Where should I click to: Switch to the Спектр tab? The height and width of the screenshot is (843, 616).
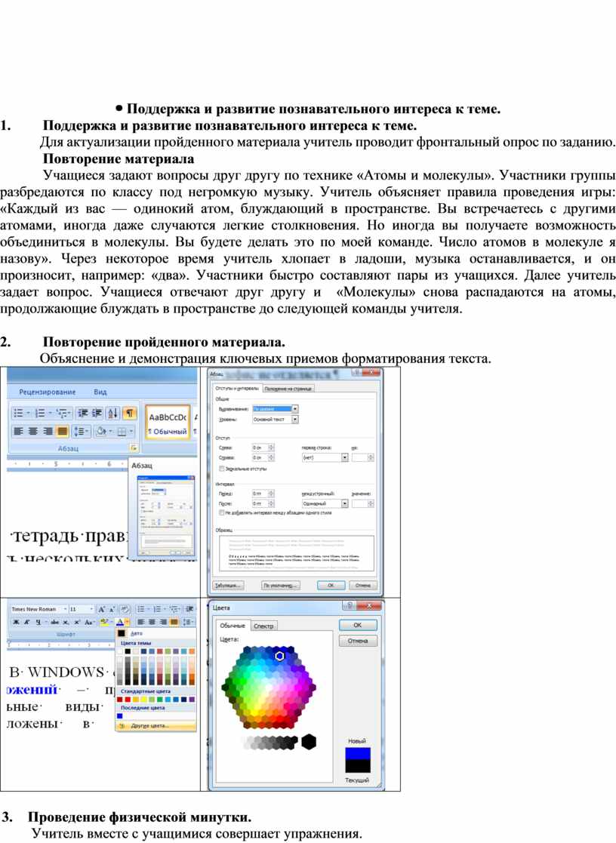pyautogui.click(x=263, y=626)
